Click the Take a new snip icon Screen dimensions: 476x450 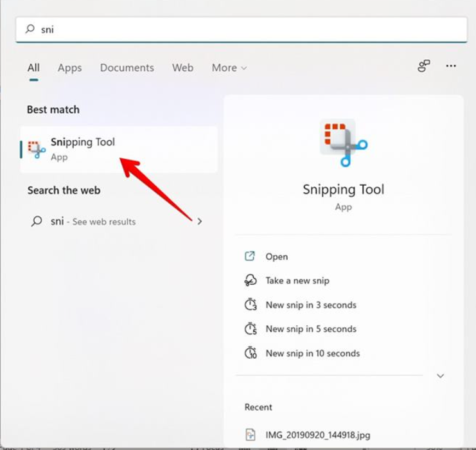click(251, 280)
